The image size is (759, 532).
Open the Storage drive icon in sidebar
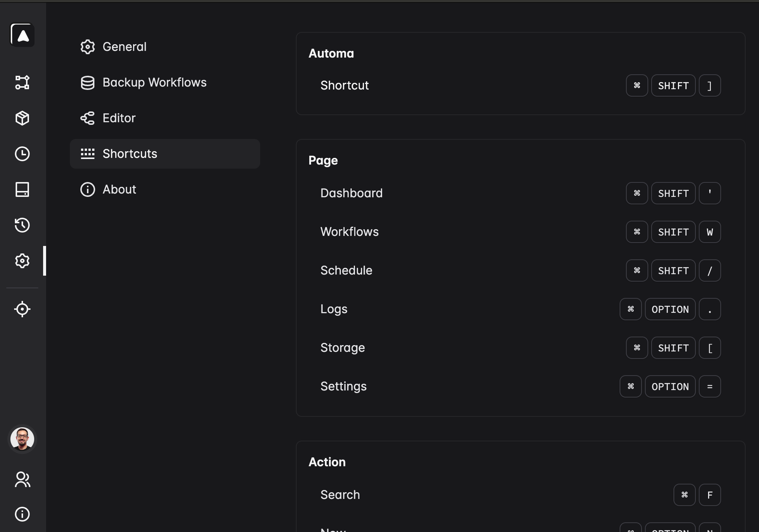pos(22,190)
